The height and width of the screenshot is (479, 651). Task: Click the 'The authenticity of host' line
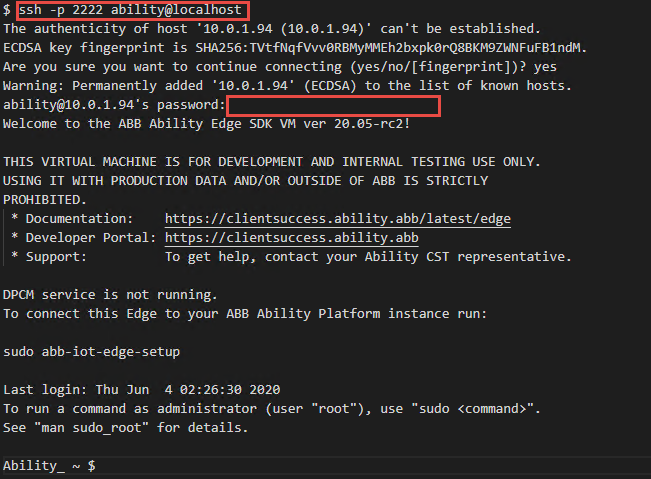(272, 29)
